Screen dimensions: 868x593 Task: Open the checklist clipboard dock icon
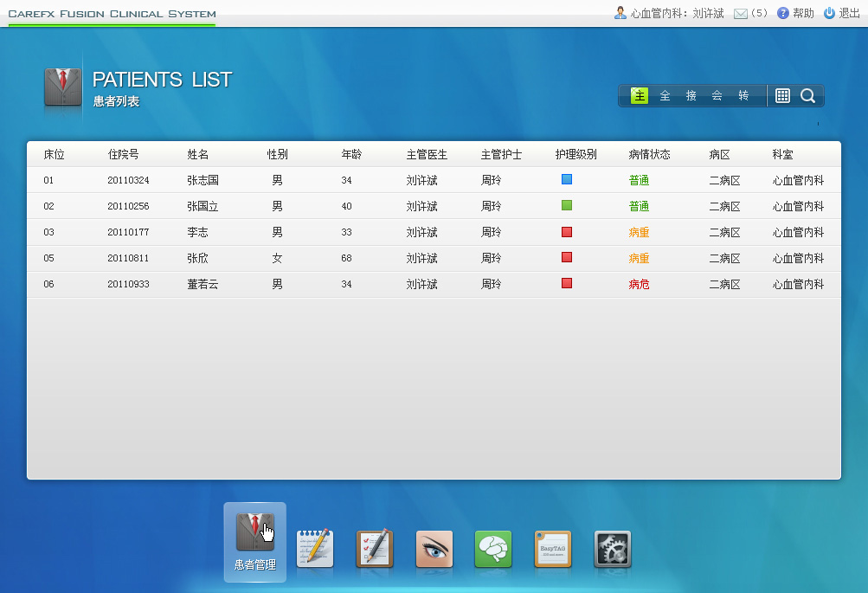pyautogui.click(x=375, y=548)
